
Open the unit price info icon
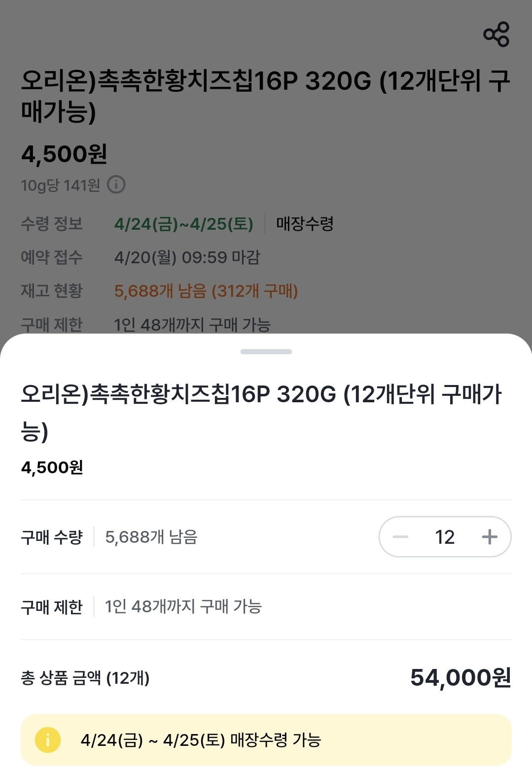(x=116, y=185)
